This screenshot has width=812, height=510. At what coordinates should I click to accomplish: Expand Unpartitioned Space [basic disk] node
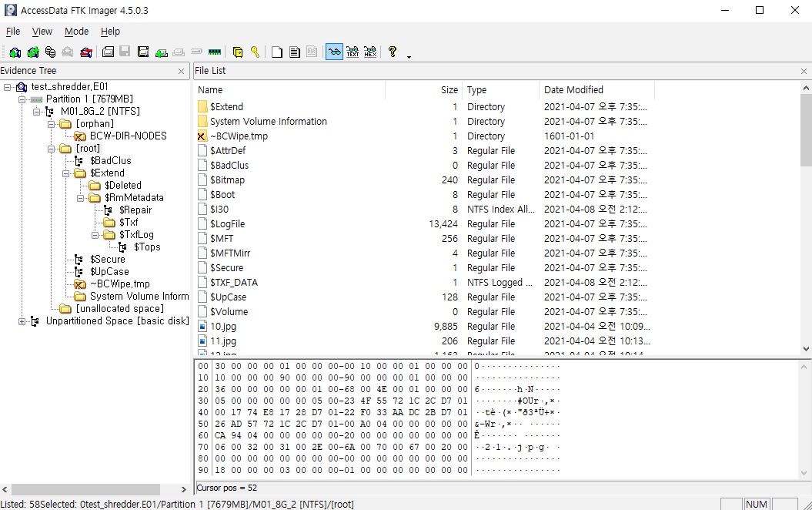coord(22,321)
